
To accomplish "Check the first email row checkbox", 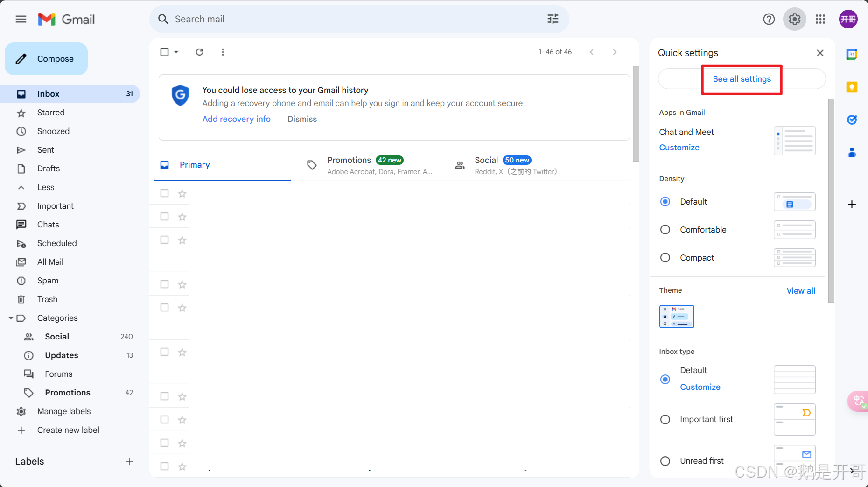I will pos(164,193).
